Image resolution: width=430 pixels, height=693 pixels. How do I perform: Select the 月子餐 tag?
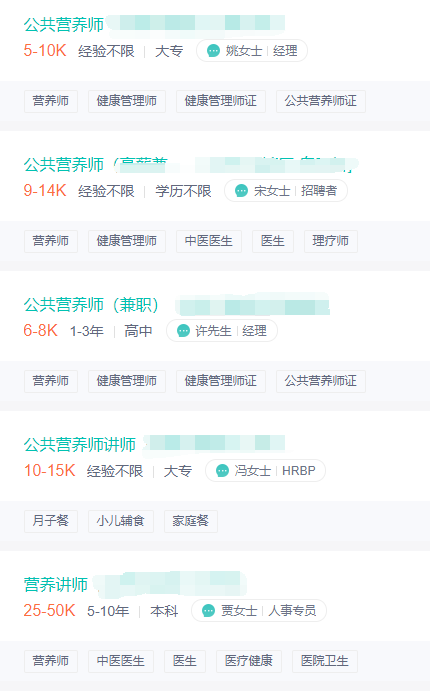tap(51, 521)
